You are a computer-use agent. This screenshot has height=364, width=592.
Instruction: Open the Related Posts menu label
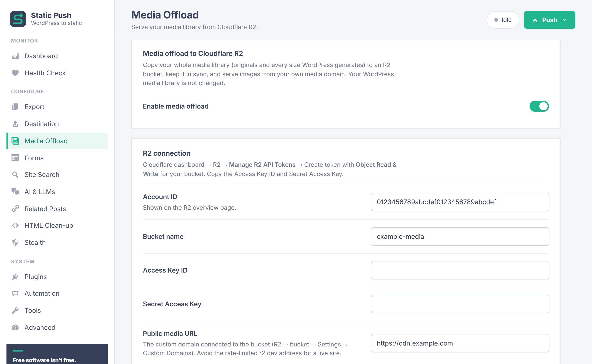pos(45,209)
